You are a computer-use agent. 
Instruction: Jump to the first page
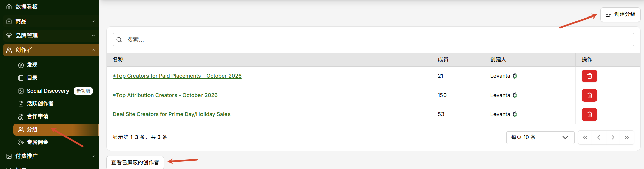[585, 137]
